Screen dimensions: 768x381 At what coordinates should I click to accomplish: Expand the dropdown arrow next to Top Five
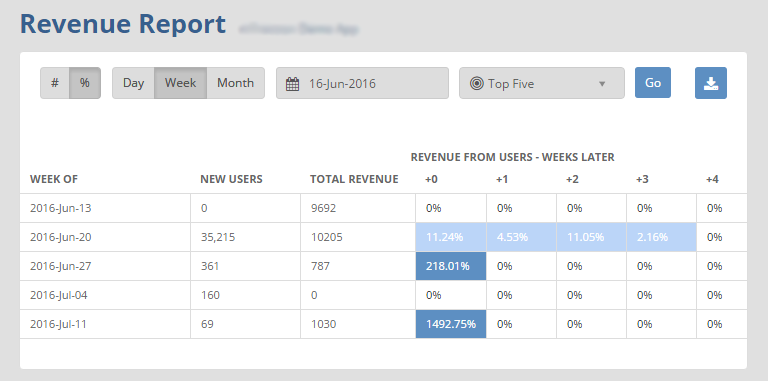(602, 84)
